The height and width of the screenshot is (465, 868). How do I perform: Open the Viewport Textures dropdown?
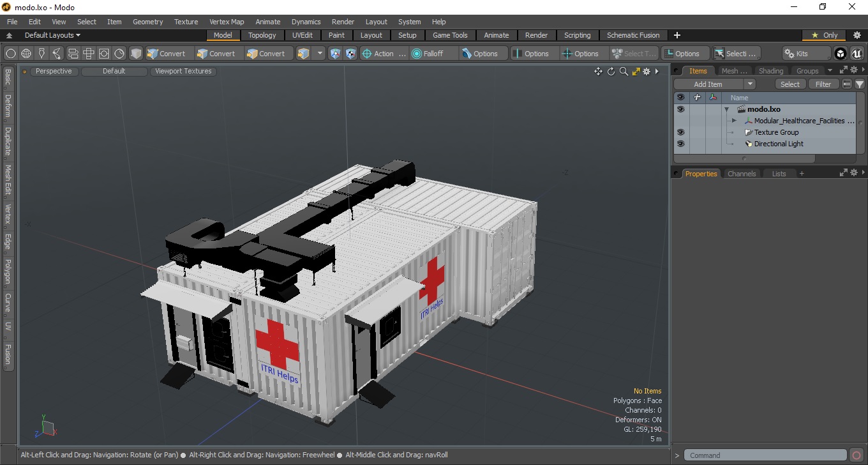[x=183, y=72]
